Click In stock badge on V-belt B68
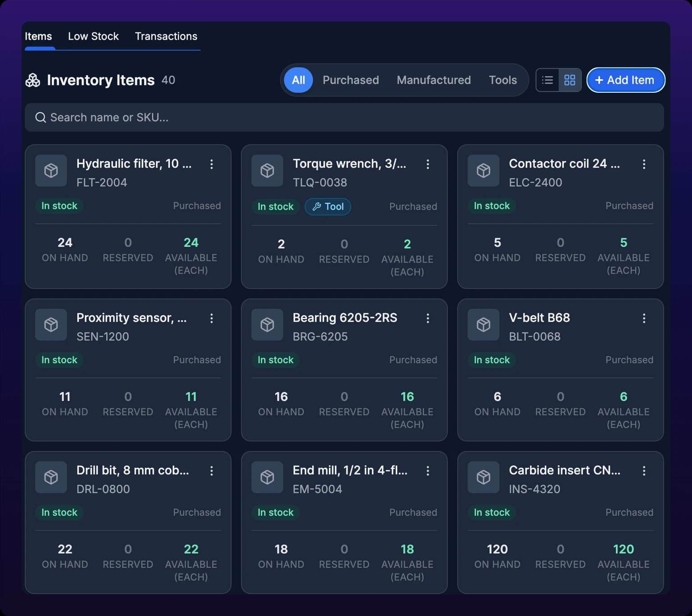Viewport: 692px width, 616px height. 492,360
